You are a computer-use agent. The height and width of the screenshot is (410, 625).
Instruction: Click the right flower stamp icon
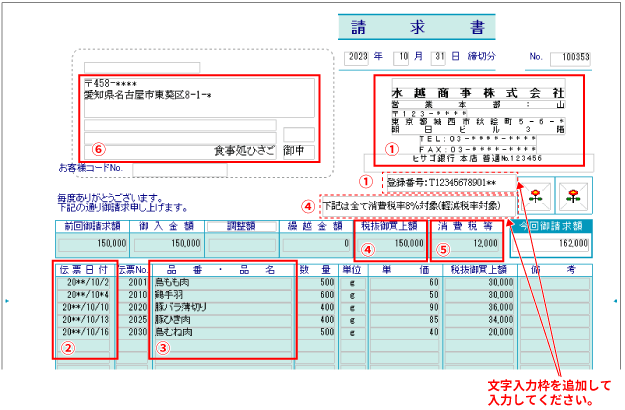(x=574, y=194)
